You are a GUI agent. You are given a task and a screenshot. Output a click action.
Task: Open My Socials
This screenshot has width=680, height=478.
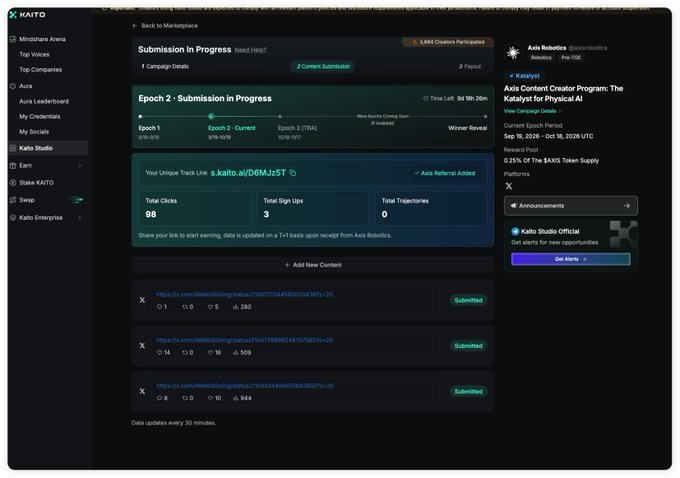click(x=34, y=131)
